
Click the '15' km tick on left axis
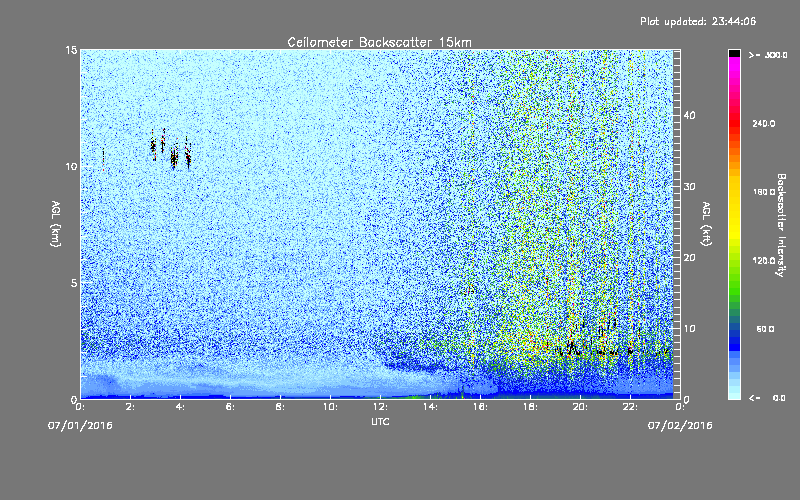coord(71,50)
